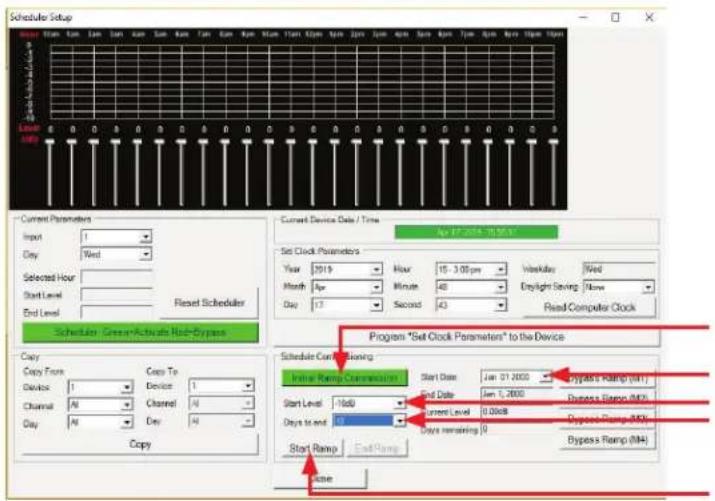Click the 11pm level slider handle
The height and width of the screenshot is (501, 715).
click(553, 143)
